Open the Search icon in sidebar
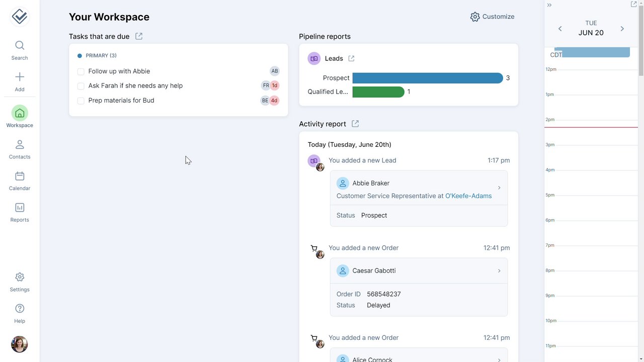644x362 pixels. [20, 46]
